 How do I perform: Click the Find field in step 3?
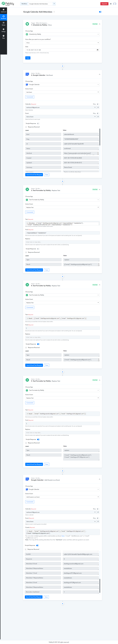62,233
